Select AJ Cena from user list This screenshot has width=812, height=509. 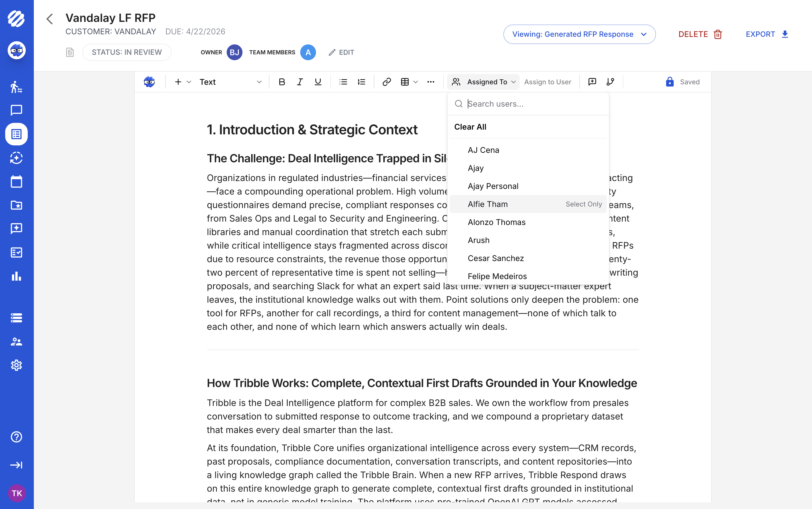tap(528, 150)
